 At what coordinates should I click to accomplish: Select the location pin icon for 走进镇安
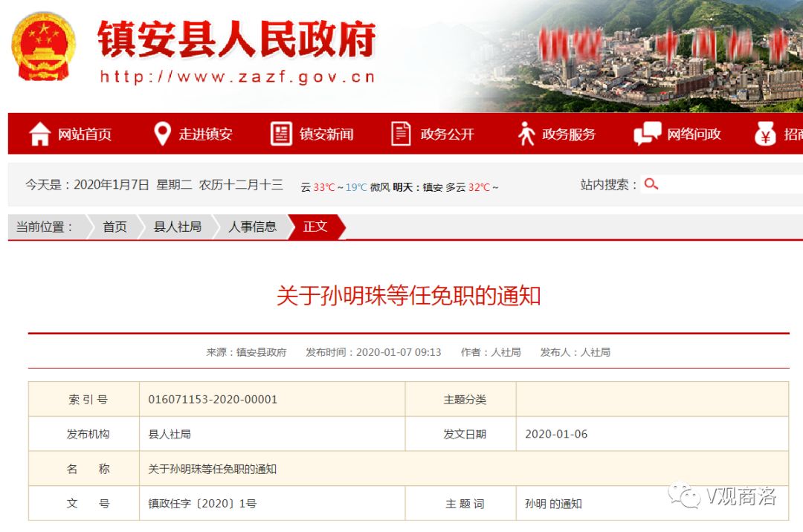coord(163,134)
